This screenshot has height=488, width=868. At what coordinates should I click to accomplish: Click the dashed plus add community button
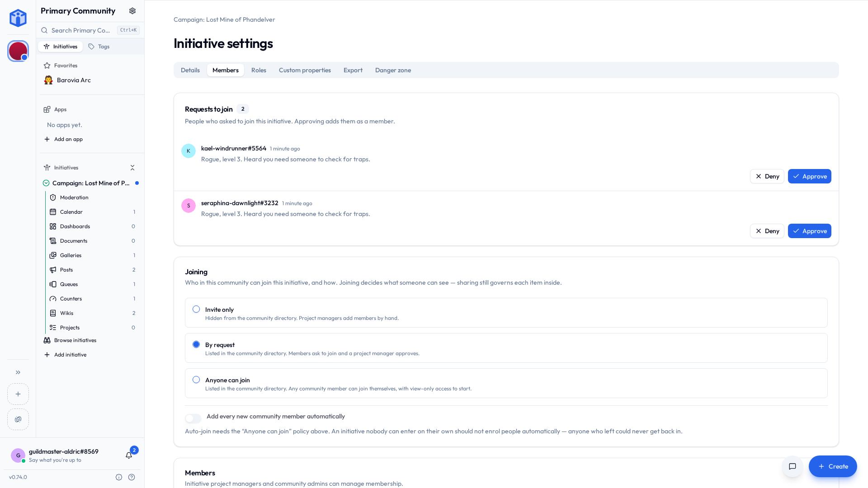[x=18, y=394]
